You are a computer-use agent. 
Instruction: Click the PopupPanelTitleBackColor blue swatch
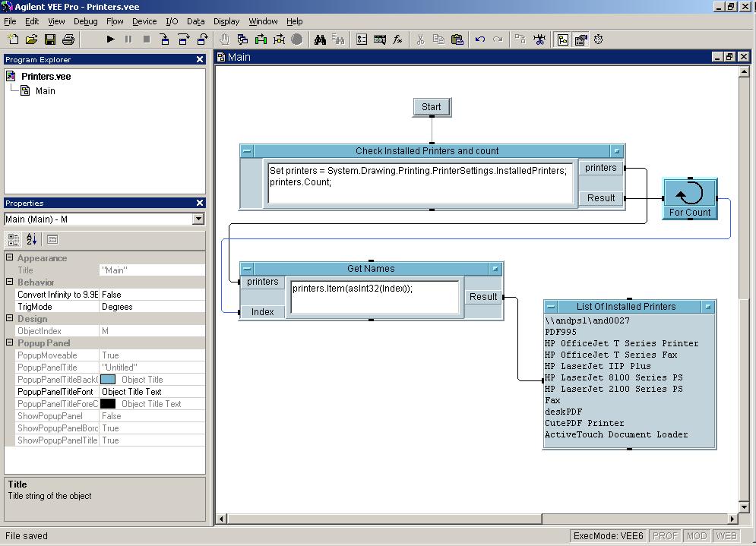(109, 380)
